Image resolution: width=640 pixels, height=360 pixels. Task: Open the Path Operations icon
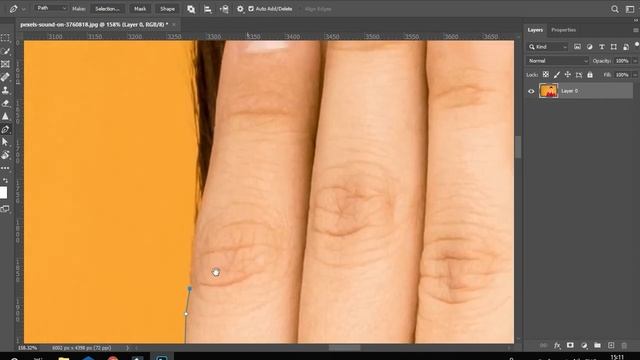pyautogui.click(x=191, y=9)
